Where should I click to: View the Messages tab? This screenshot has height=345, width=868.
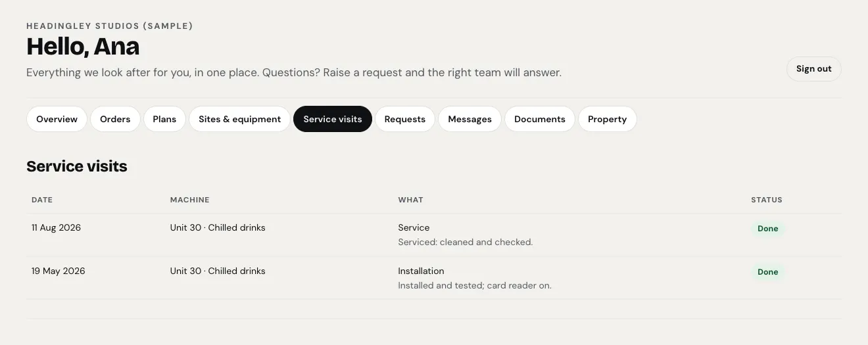470,119
